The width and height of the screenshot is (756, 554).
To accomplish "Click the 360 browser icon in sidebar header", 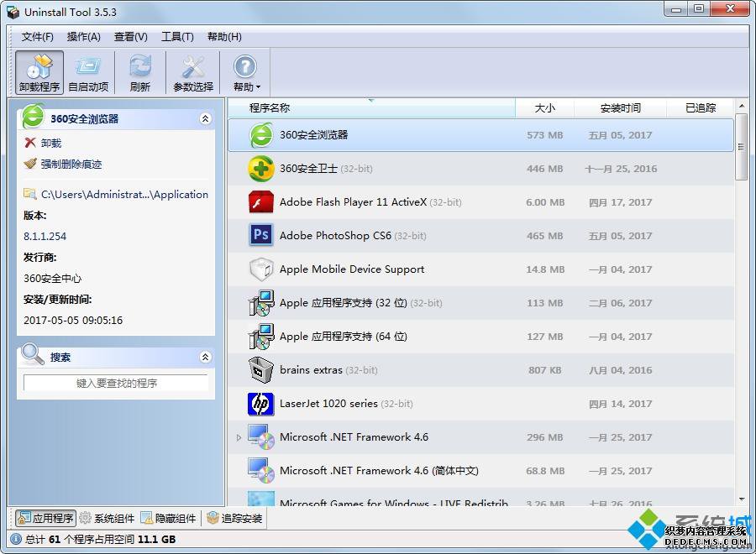I will 33,116.
